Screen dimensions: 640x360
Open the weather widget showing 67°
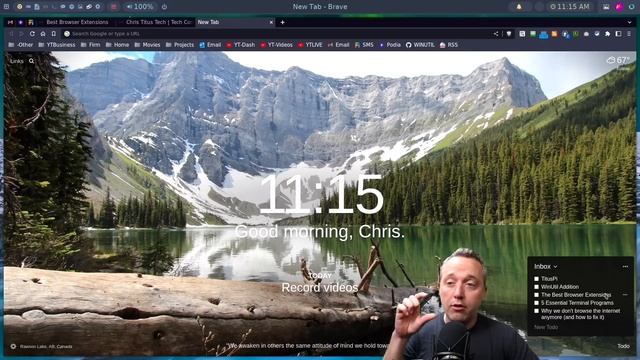pos(618,60)
